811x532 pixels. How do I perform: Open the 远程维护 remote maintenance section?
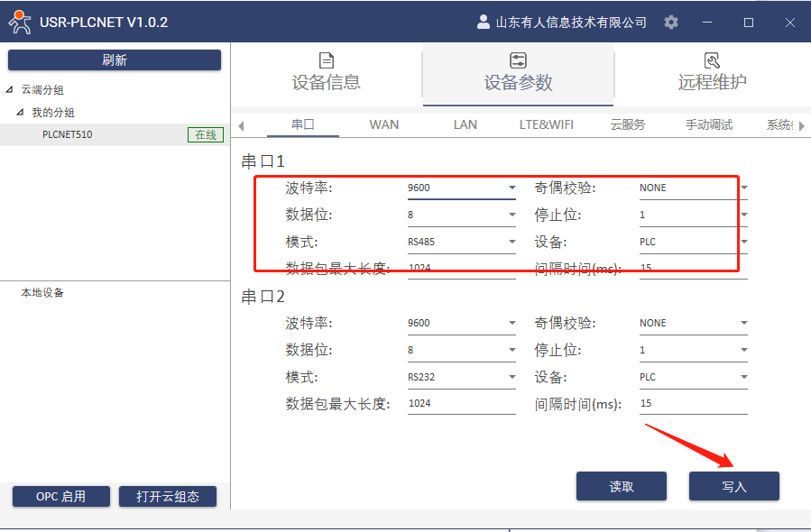point(712,72)
